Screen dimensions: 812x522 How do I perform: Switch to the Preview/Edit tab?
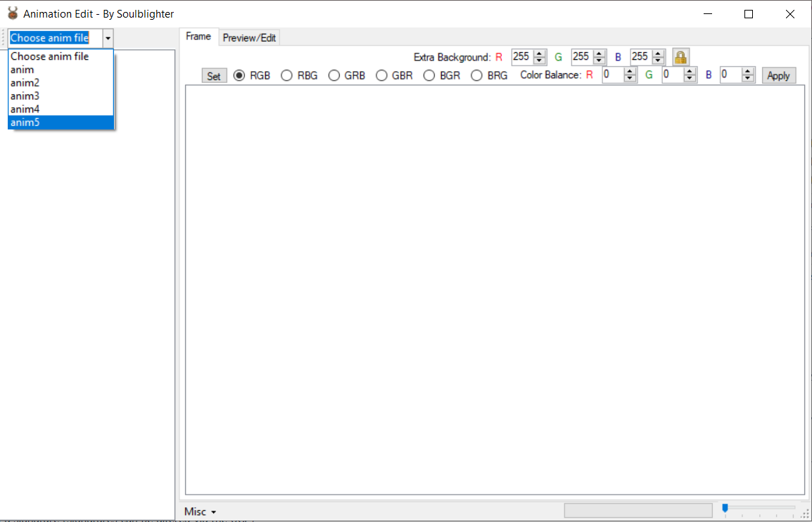pos(249,38)
